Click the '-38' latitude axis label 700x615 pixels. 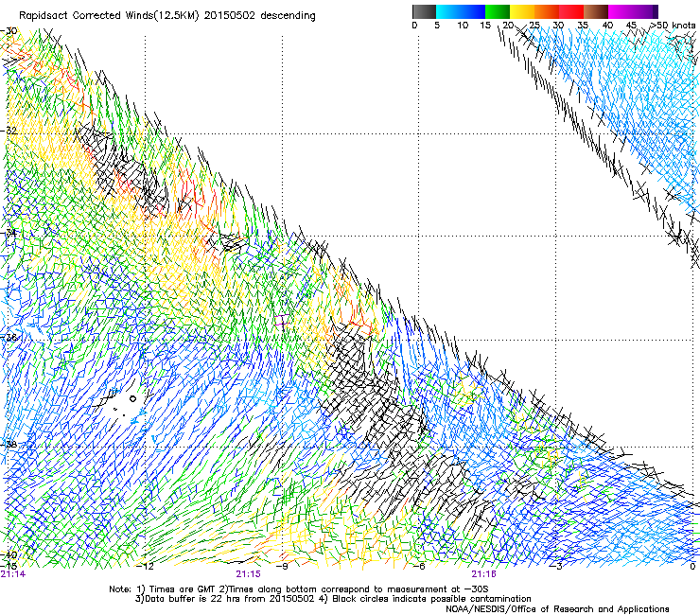(9, 445)
